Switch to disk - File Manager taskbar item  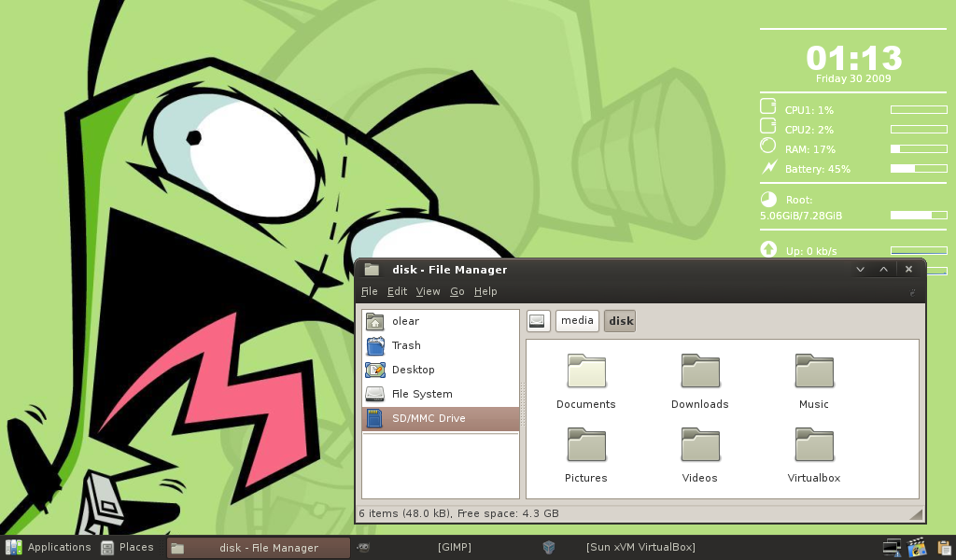(259, 548)
